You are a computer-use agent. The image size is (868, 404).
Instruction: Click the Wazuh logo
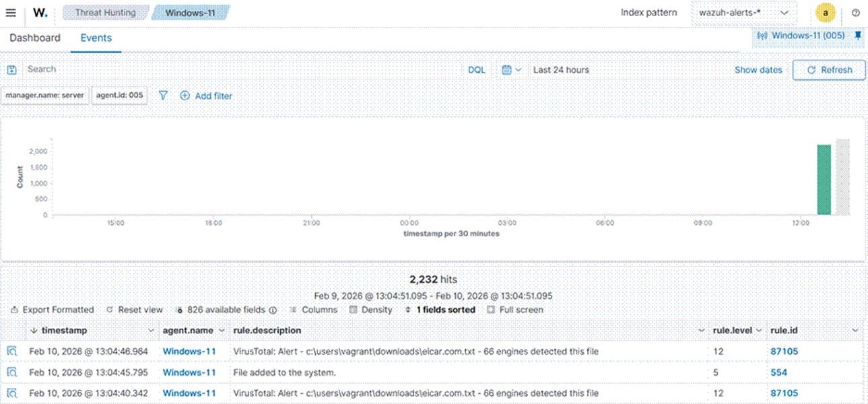(x=38, y=11)
